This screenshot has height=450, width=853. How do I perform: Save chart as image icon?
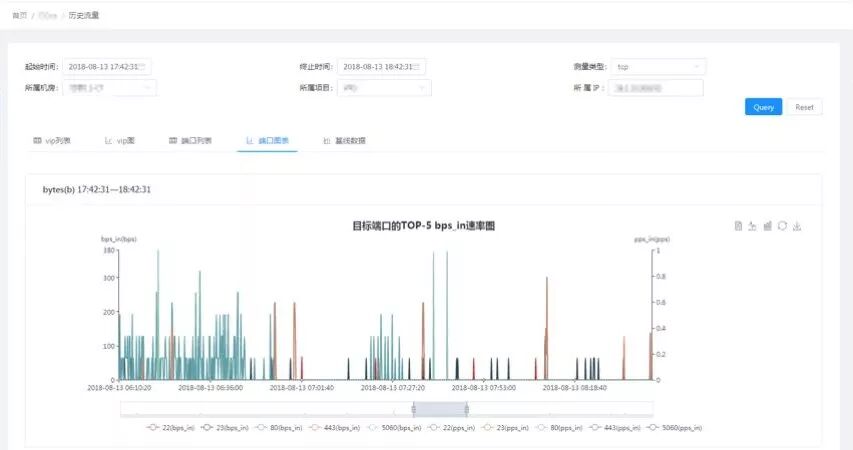797,226
